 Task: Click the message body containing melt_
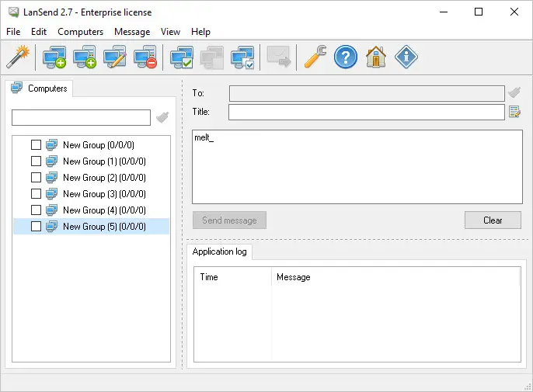tap(357, 167)
